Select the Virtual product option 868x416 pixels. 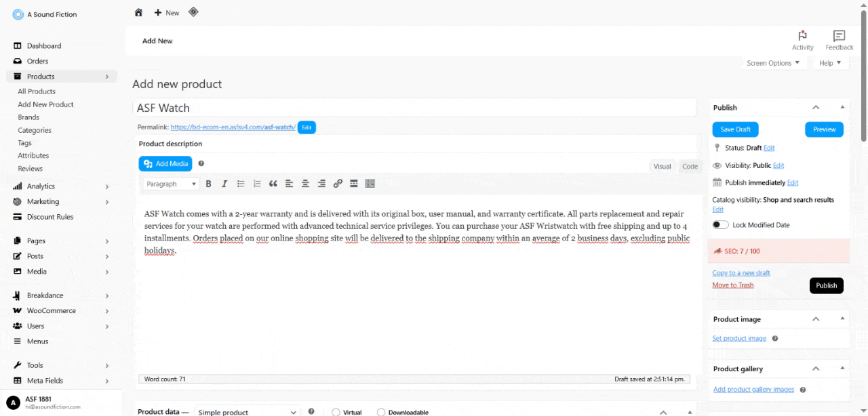point(336,412)
